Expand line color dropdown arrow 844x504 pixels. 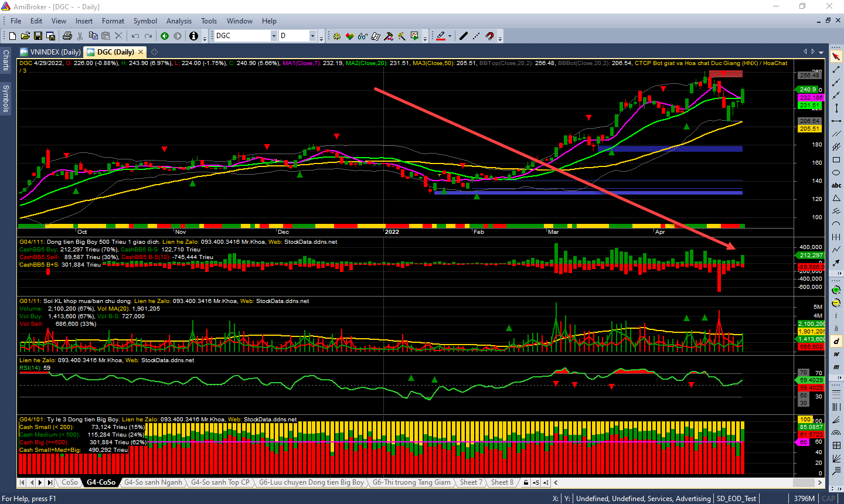click(x=450, y=36)
